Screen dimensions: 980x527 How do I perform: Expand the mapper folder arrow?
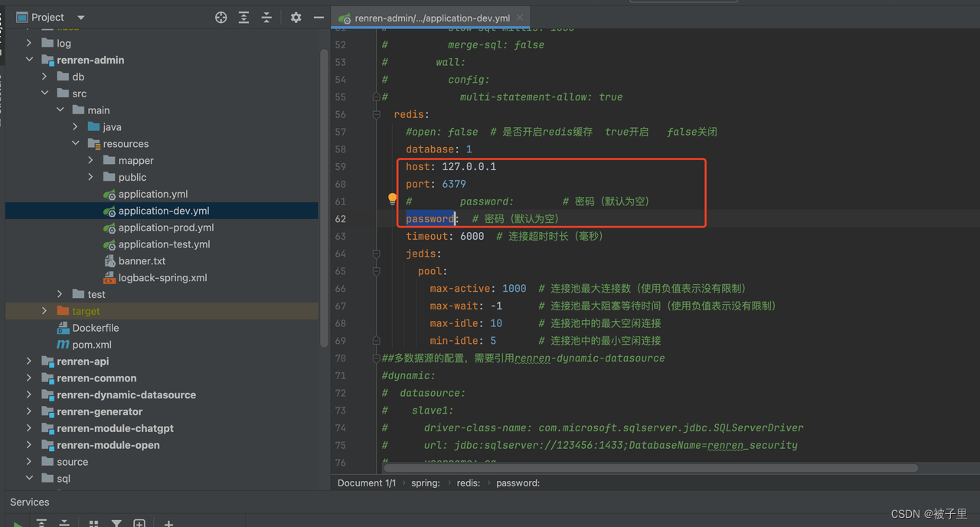(x=90, y=161)
